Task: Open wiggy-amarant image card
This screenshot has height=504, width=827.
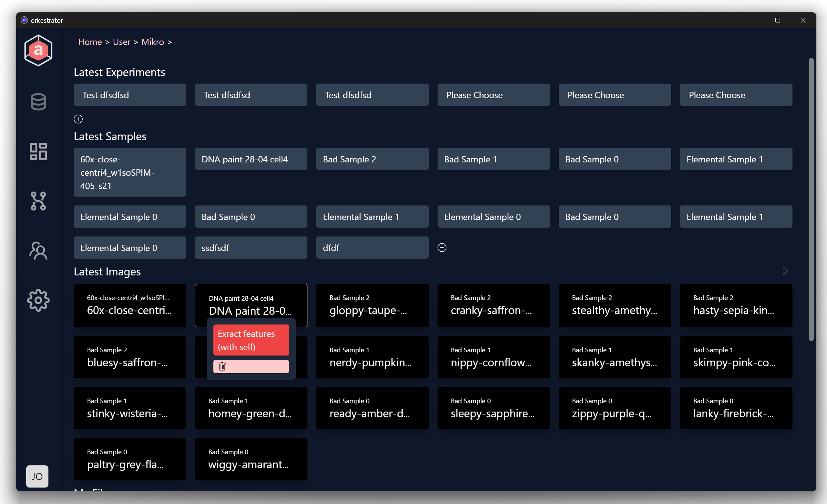Action: click(251, 459)
